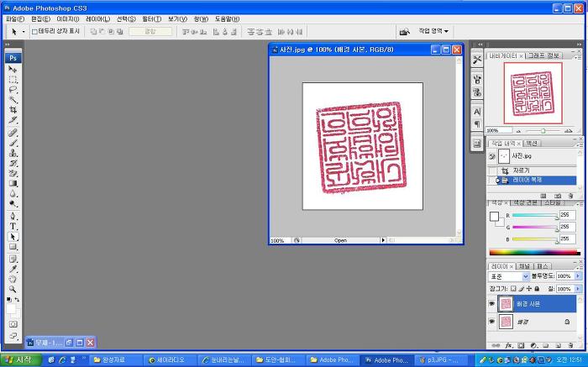Select the Zoom tool
Viewport: 588px width, 367px height.
point(13,290)
